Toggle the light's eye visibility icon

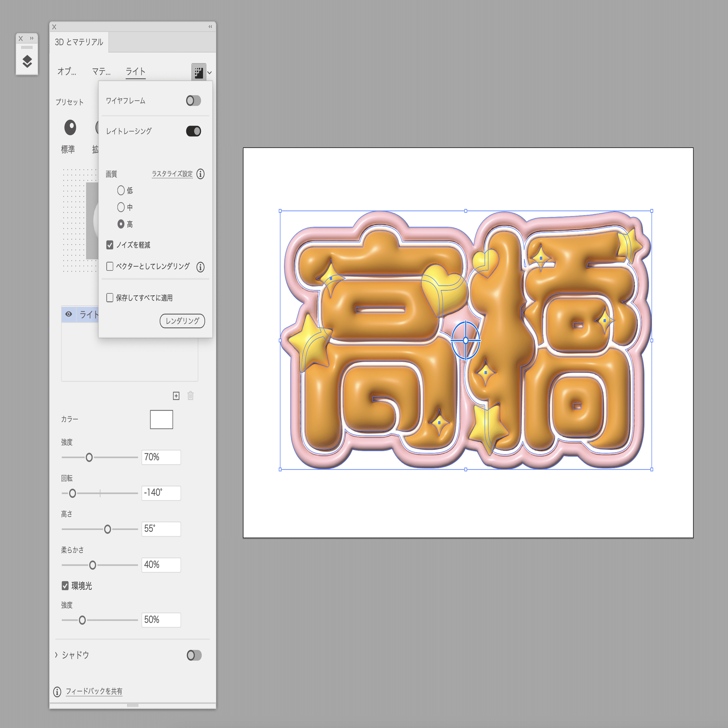(68, 314)
